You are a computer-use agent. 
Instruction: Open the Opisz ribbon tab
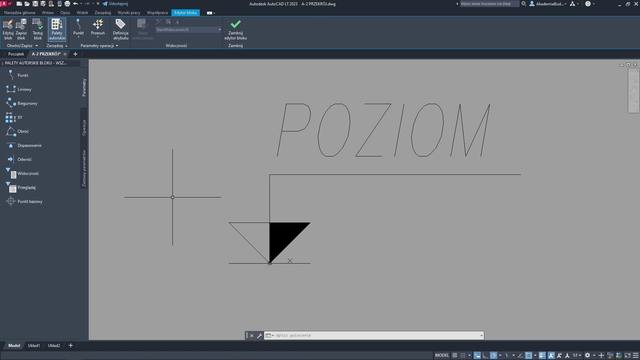click(65, 13)
